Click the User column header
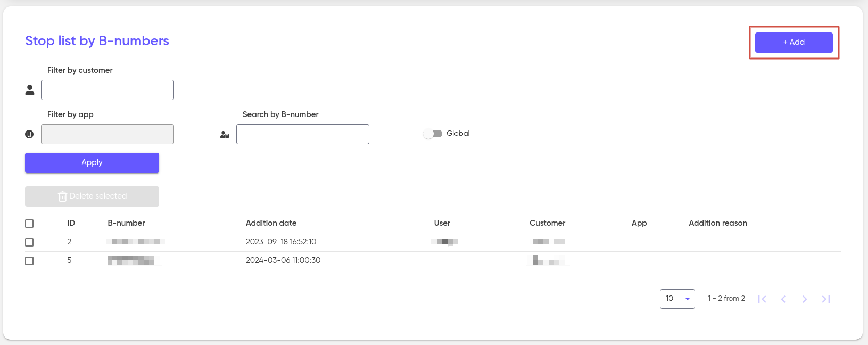This screenshot has height=345, width=868. (442, 223)
